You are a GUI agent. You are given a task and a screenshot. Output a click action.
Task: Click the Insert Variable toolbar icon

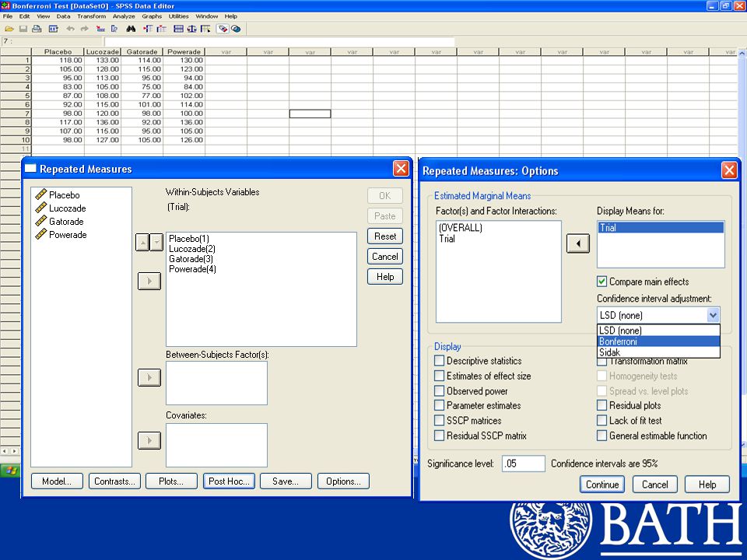162,29
